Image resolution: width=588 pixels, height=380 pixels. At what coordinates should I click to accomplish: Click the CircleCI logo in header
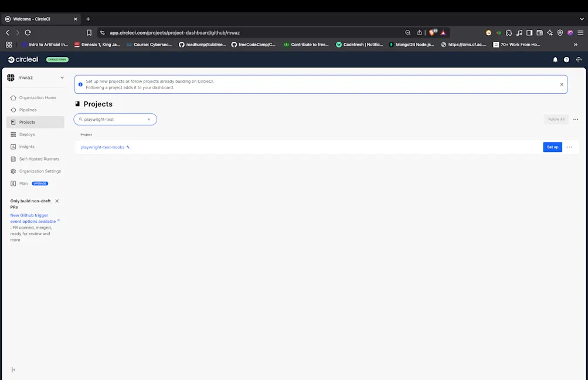coord(23,60)
